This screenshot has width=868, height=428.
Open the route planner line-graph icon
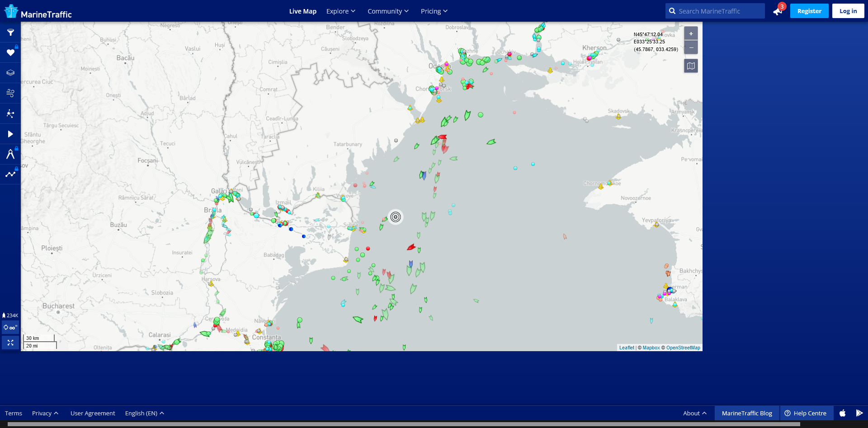pos(10,174)
